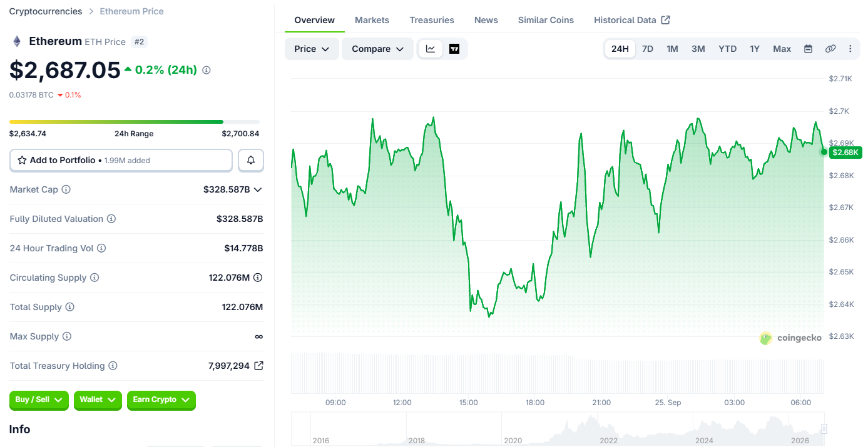Switch to line chart view
Screen dimensions: 868x447
click(431, 49)
